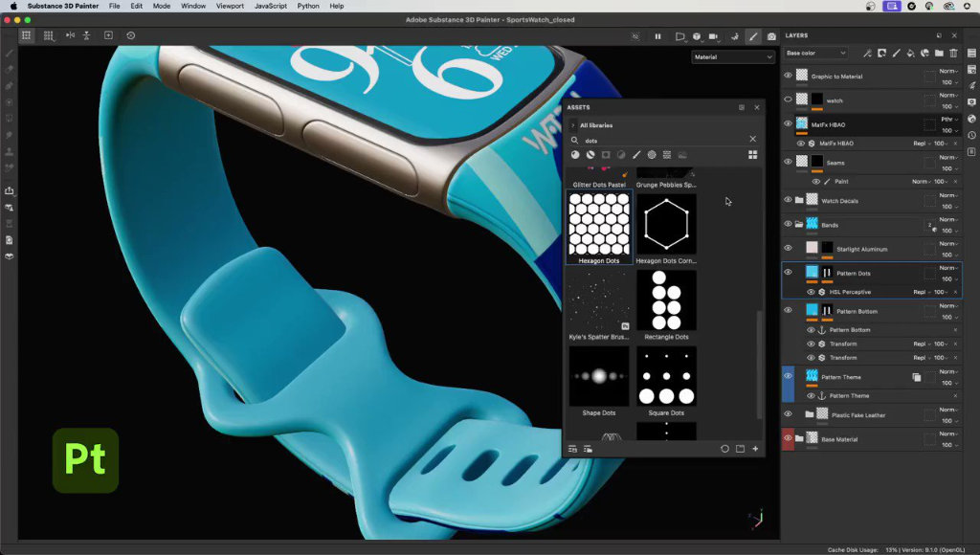Hide the Starlight Aluminum layer
The height and width of the screenshot is (555, 980).
point(789,248)
